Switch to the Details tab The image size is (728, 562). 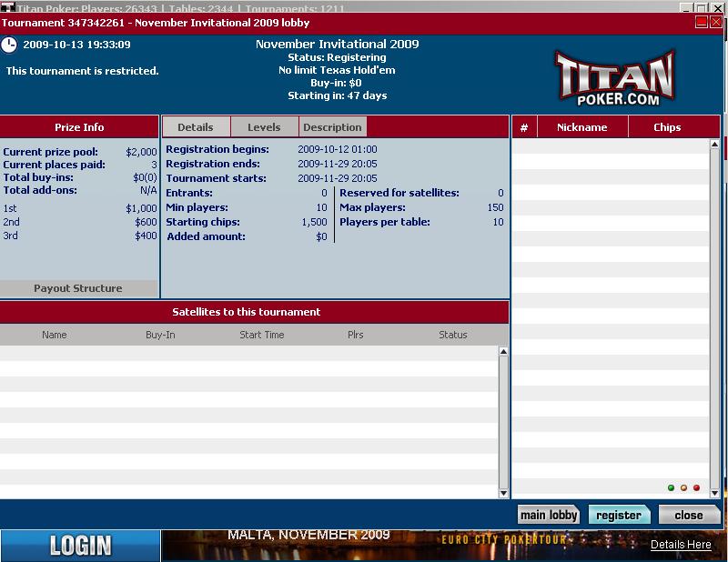(x=196, y=127)
